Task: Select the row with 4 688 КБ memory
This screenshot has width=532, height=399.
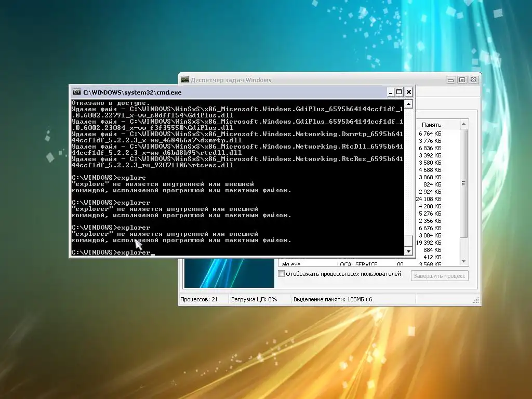Action: coord(430,170)
